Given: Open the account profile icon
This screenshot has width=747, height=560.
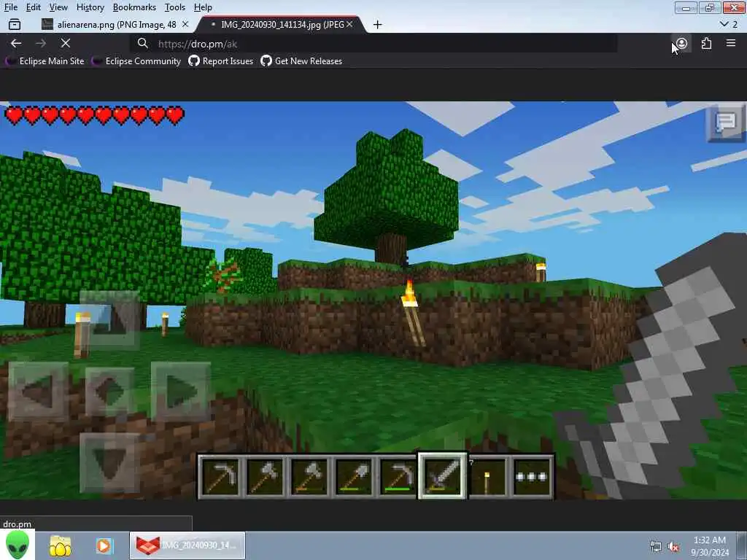Looking at the screenshot, I should (x=682, y=43).
